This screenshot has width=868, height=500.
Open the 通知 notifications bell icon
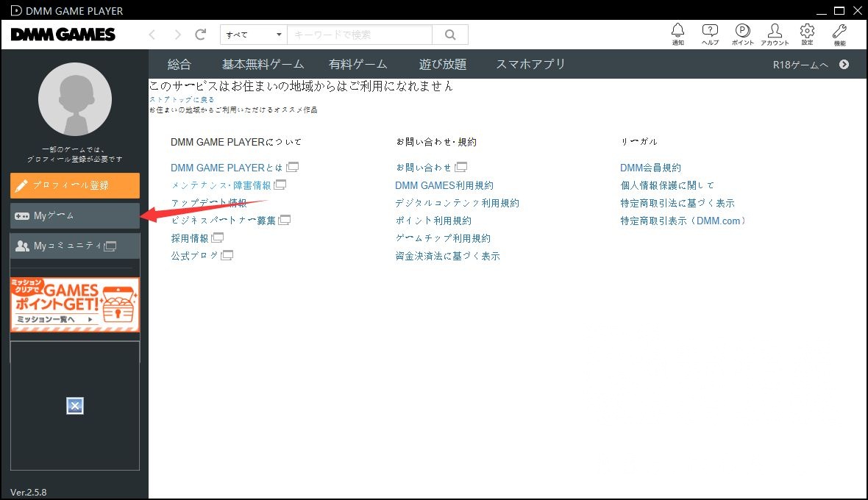[677, 31]
